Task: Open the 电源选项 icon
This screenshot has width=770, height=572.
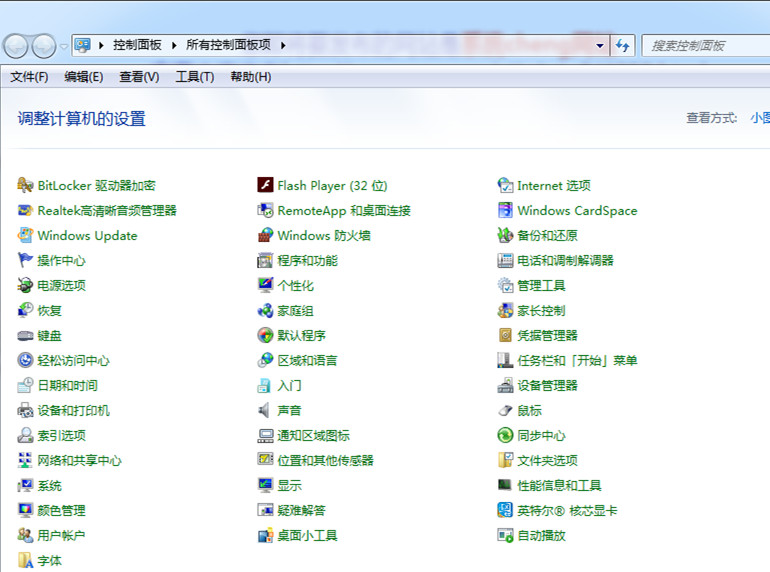Action: tap(25, 285)
